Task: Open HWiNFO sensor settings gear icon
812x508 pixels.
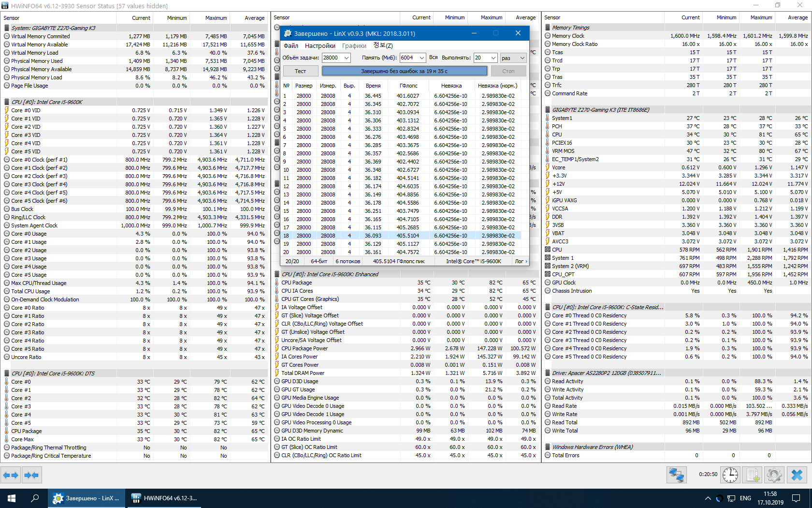Action: tap(774, 475)
